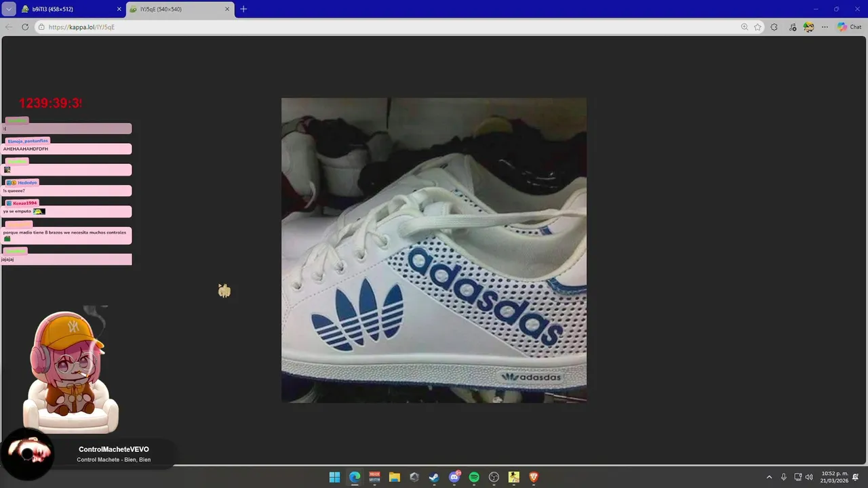Open Discord from the taskbar

point(454,477)
